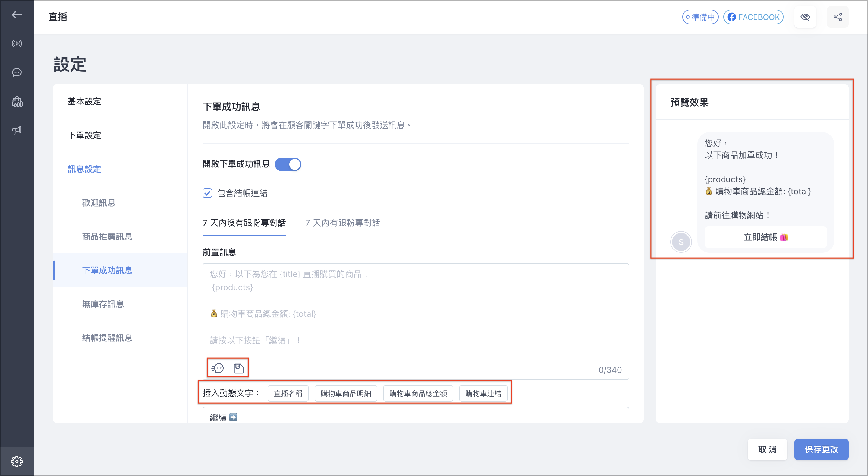Viewport: 868px width, 476px height.
Task: Switch to 7 天內沒有跟粉專對話 tab
Action: click(244, 223)
